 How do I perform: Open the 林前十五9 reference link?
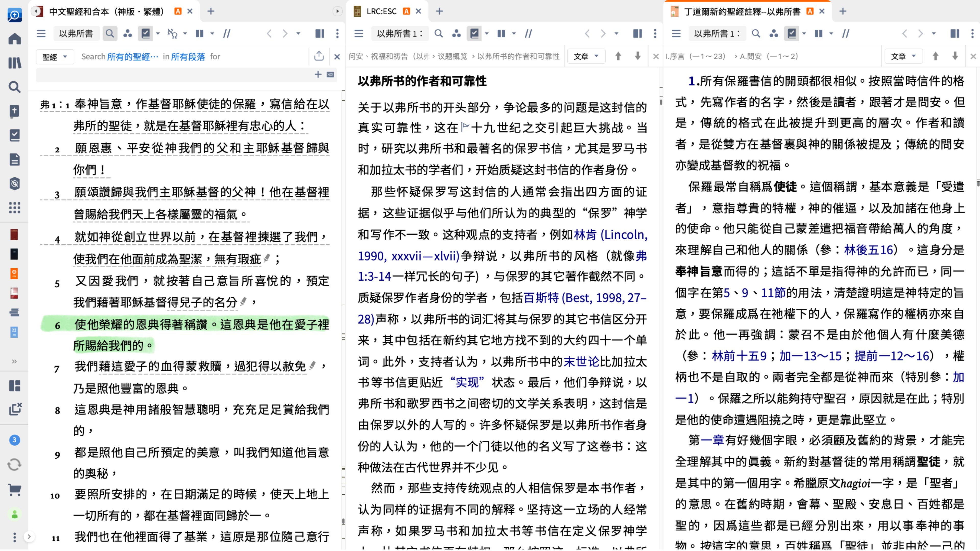click(x=739, y=356)
